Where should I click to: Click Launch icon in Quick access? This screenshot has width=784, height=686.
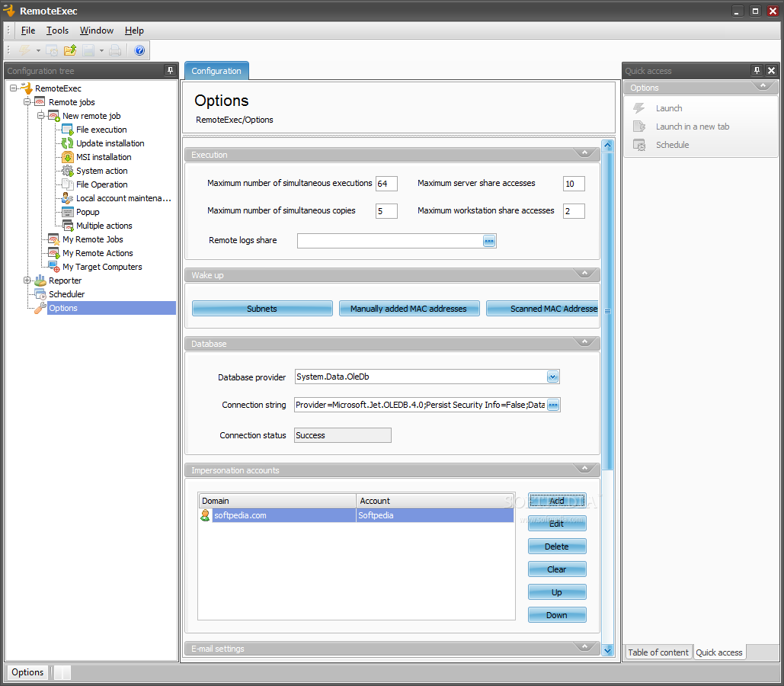click(x=639, y=108)
